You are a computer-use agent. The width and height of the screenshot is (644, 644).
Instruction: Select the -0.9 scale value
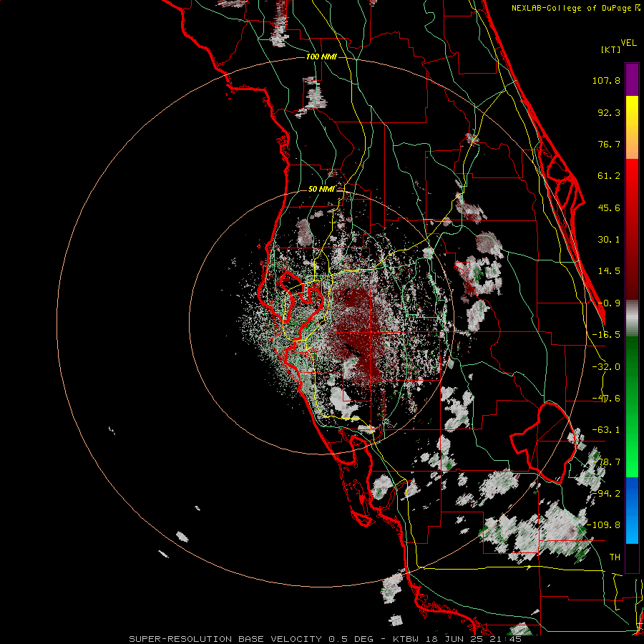coord(609,303)
